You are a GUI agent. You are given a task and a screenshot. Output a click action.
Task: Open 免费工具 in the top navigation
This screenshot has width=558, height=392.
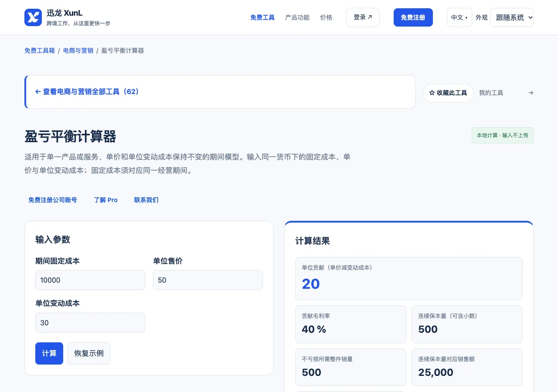262,17
